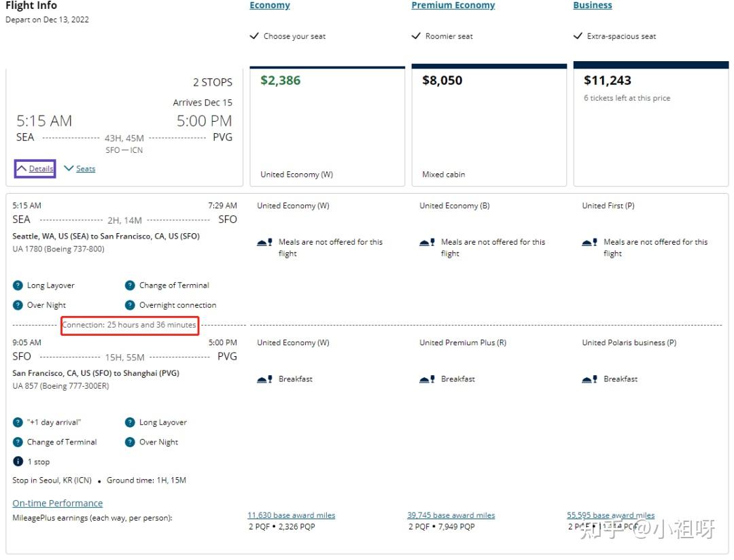Select the Premium Economy column header

(453, 5)
